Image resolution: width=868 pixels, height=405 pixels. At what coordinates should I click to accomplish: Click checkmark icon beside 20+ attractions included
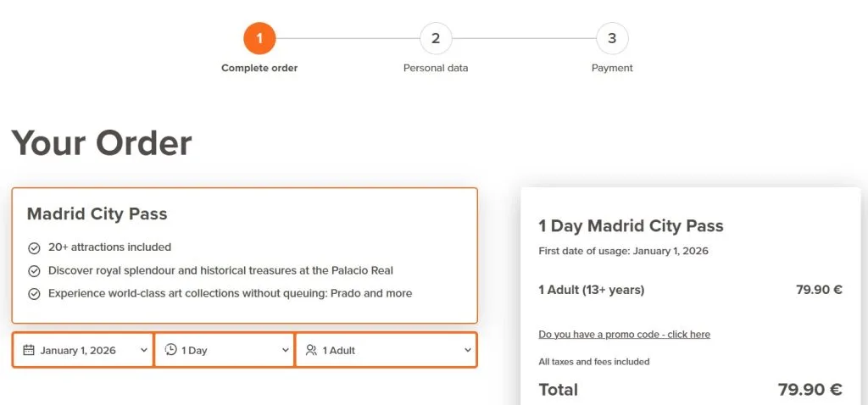pos(34,248)
